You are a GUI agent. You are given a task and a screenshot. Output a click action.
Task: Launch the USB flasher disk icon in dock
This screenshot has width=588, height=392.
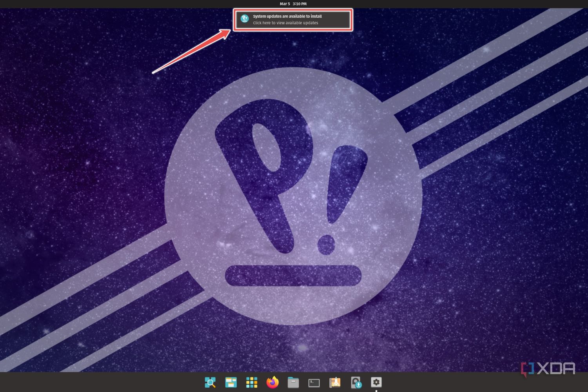(356, 382)
